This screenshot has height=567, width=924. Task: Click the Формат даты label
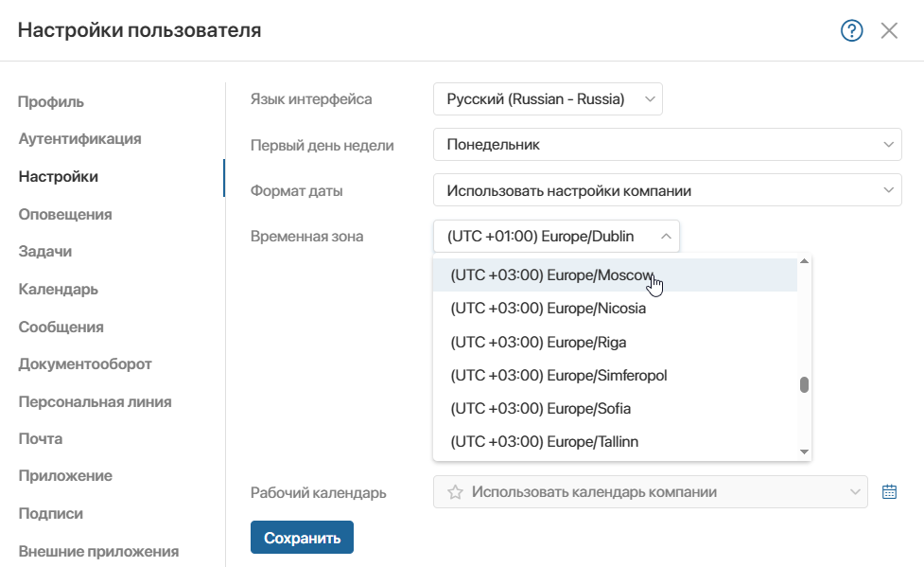point(296,190)
